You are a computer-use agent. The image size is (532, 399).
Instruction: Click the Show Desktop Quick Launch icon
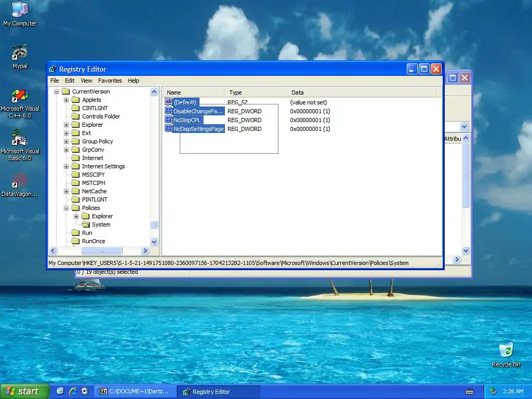60,391
